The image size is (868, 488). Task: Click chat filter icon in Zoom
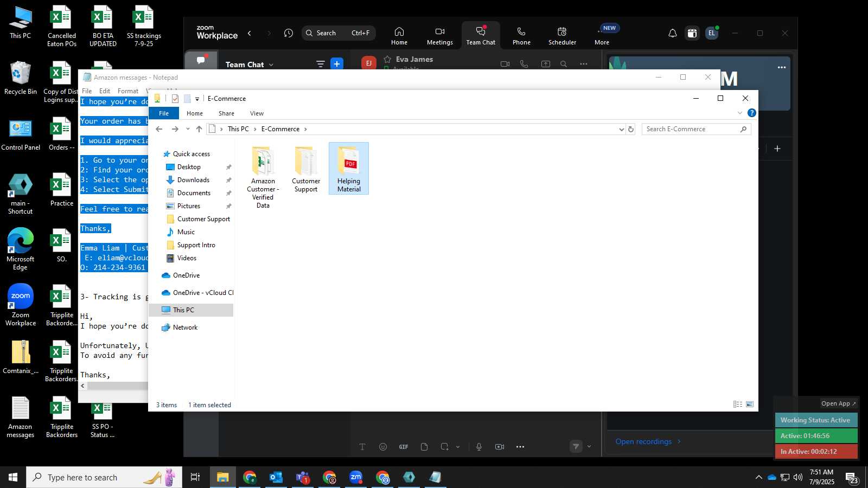(x=321, y=64)
